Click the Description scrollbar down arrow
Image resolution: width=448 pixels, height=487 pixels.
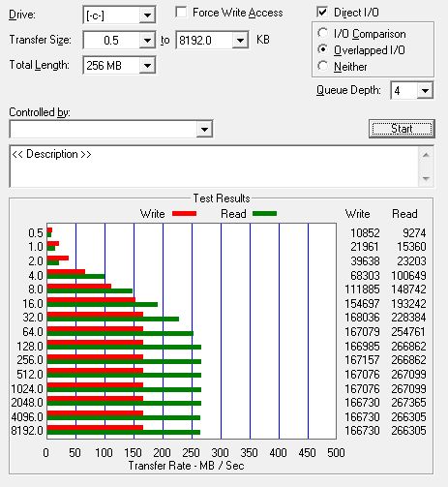click(426, 178)
